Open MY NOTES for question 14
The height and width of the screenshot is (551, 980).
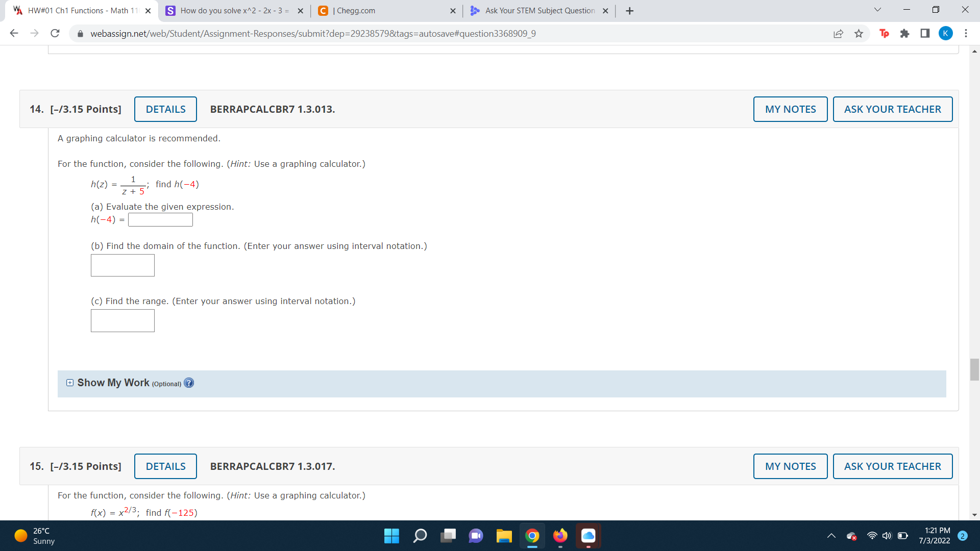pyautogui.click(x=790, y=109)
